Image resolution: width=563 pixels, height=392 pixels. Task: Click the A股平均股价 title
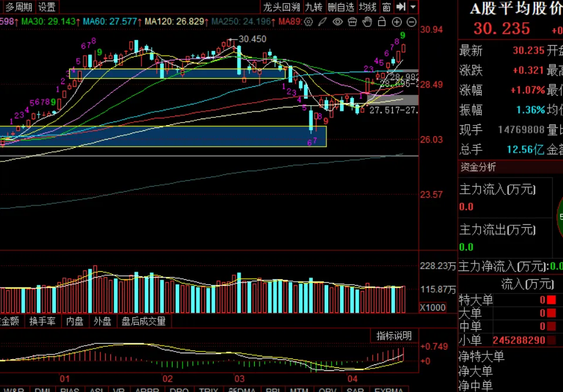pyautogui.click(x=516, y=9)
